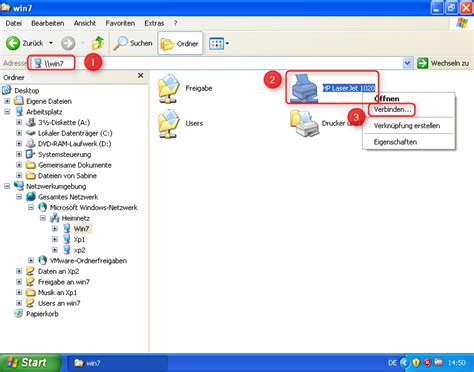Close the Ordner folder pane
Screen dimensions: 474x372
(141, 76)
